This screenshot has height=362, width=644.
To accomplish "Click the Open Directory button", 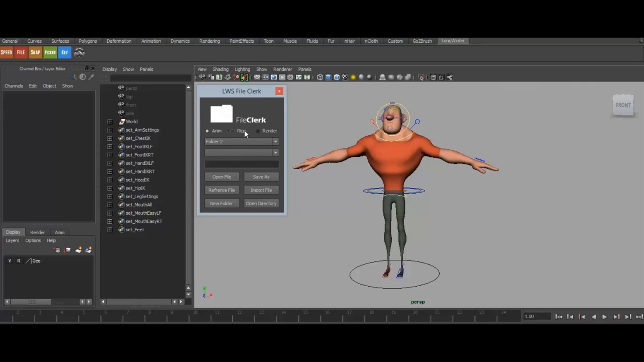I will click(x=261, y=203).
